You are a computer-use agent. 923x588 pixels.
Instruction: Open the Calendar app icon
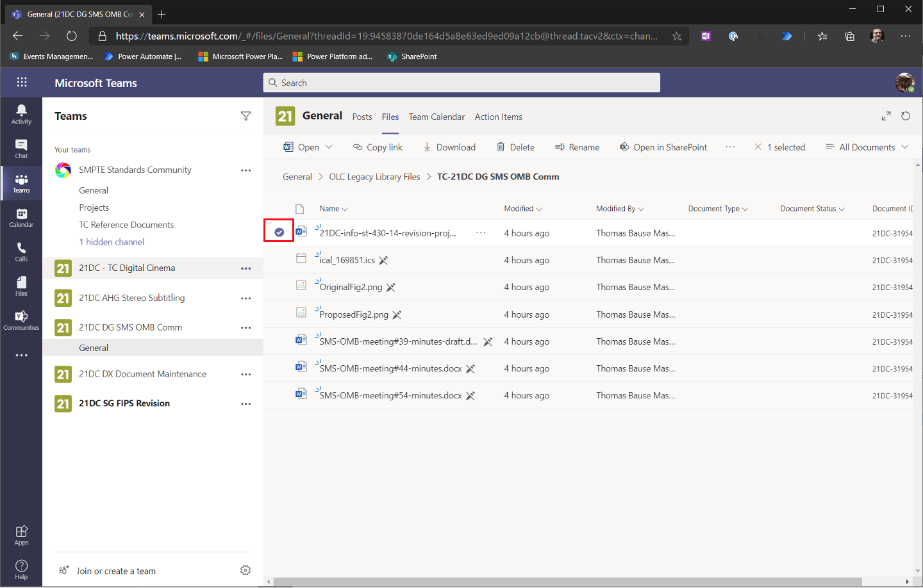(x=21, y=218)
